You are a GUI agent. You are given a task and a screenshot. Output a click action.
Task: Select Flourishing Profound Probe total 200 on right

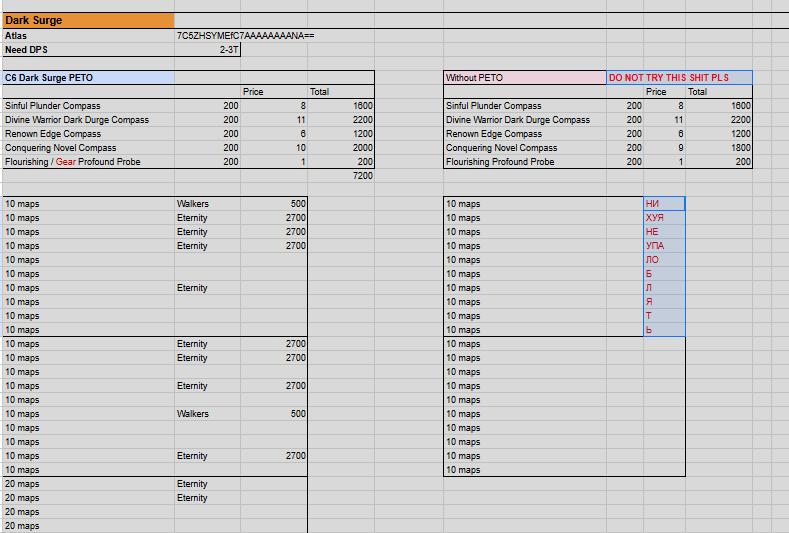[x=719, y=162]
